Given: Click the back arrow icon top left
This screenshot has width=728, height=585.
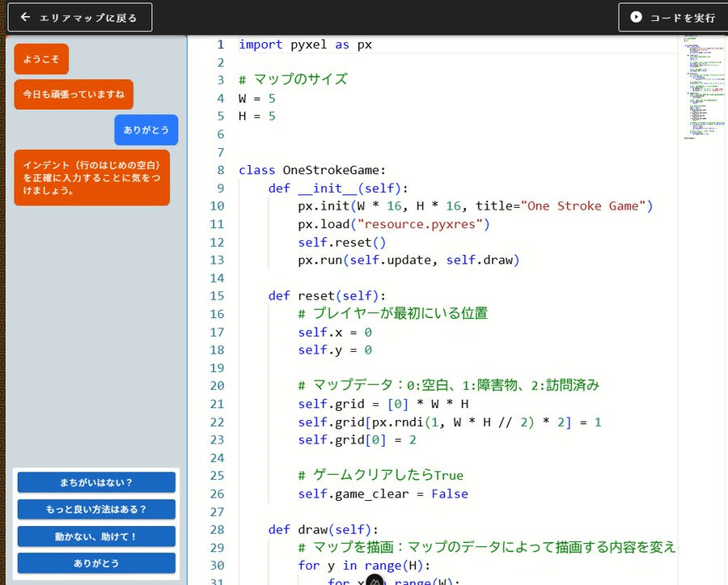Looking at the screenshot, I should (x=25, y=16).
